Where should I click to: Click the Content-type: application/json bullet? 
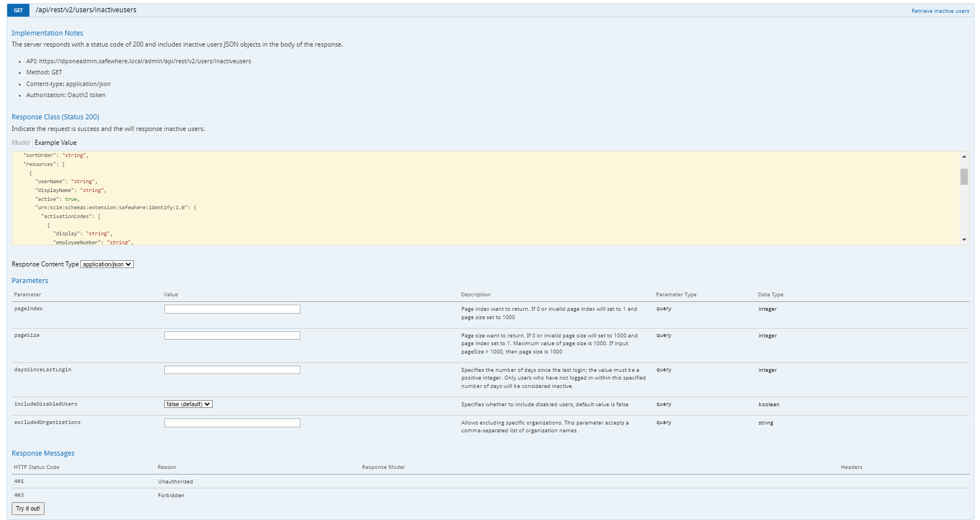[68, 84]
